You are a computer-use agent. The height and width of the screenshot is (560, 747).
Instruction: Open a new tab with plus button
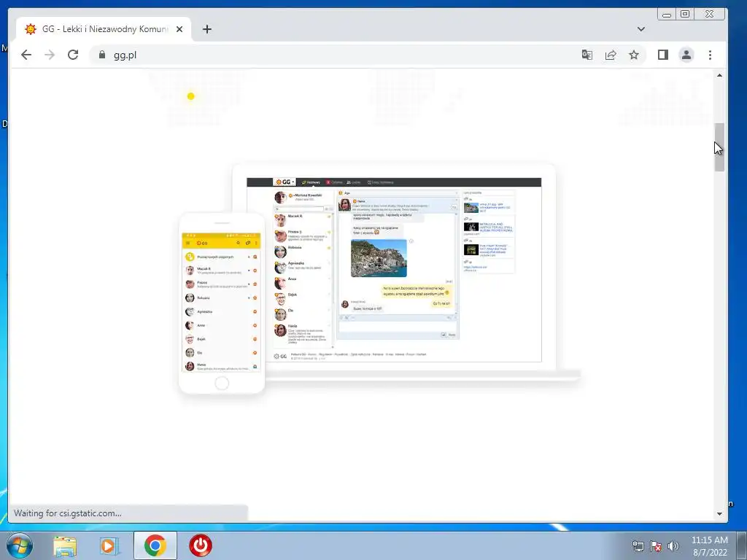(x=206, y=29)
